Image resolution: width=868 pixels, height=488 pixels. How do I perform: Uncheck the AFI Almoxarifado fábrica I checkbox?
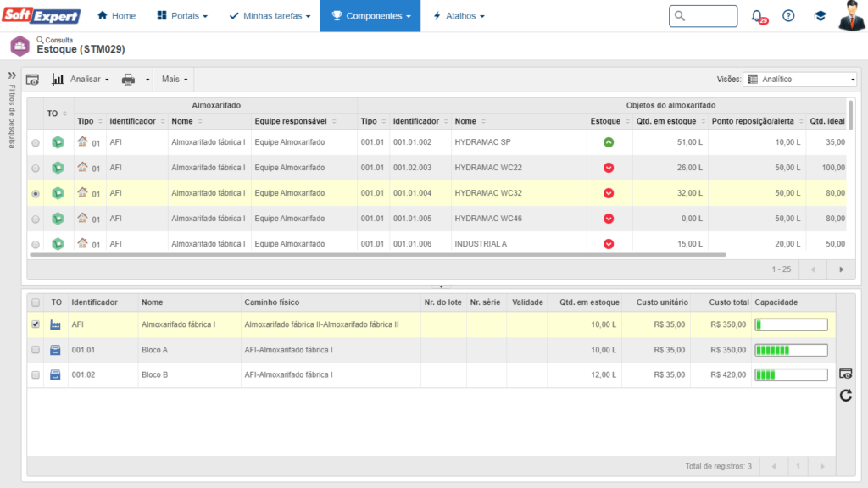click(35, 324)
